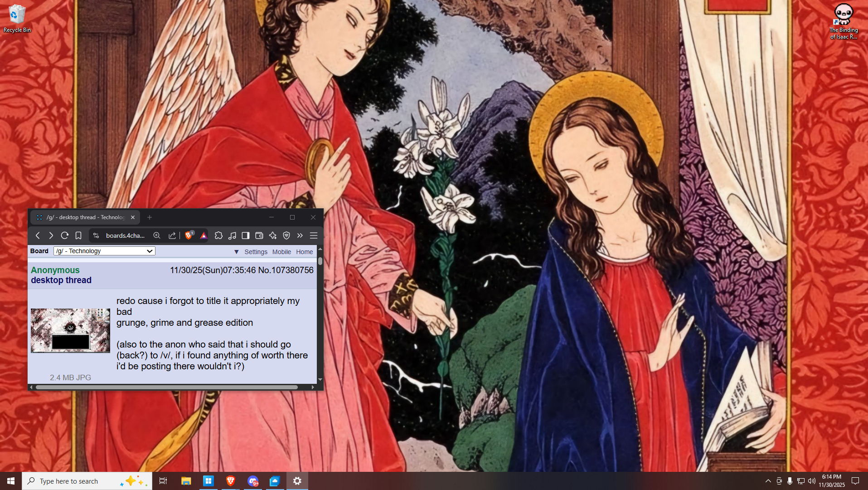Screen dimensions: 868x490
Task: Click the '2.4 MB JPG' file info
Action: pyautogui.click(x=70, y=377)
